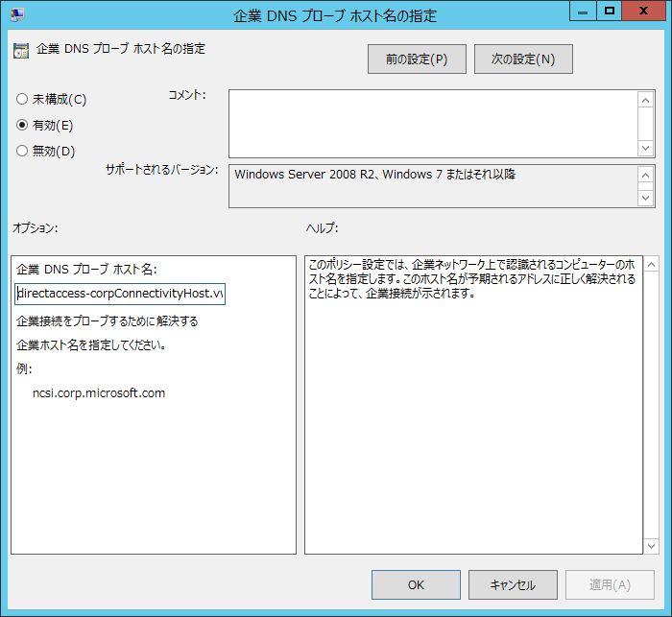The width and height of the screenshot is (672, 617).
Task: Click the オプション: section label
Action: click(x=36, y=228)
